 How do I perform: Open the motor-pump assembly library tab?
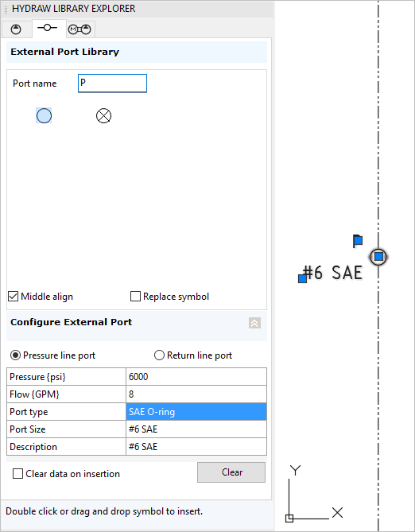(x=80, y=29)
